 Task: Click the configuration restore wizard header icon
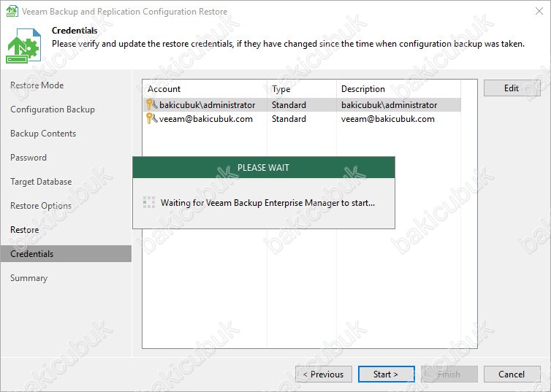coord(23,46)
